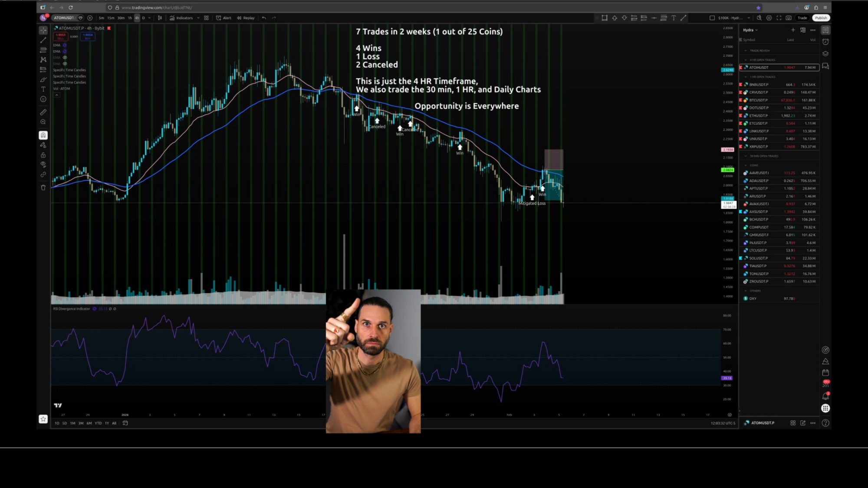The height and width of the screenshot is (488, 868).
Task: Open the Alerts panel clock icon
Action: (825, 42)
